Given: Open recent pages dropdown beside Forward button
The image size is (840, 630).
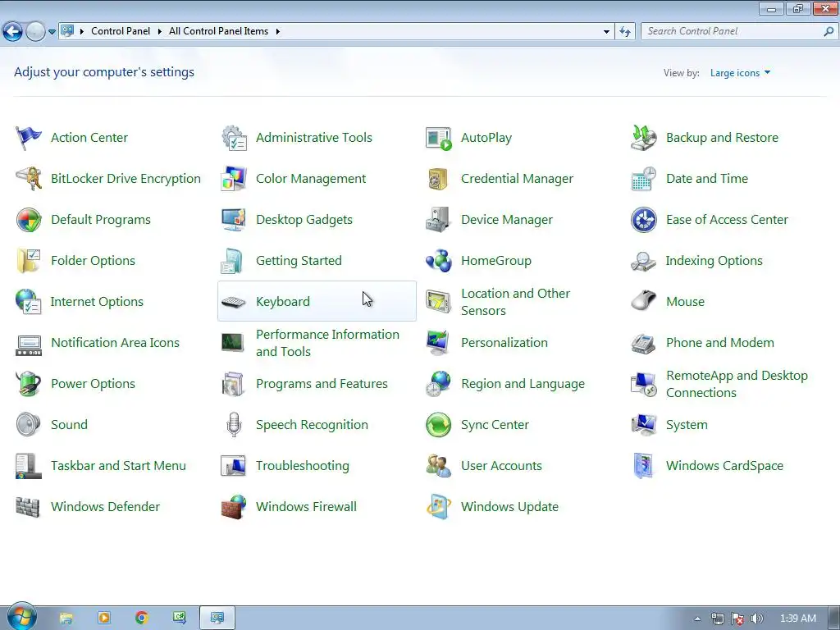Looking at the screenshot, I should 52,32.
